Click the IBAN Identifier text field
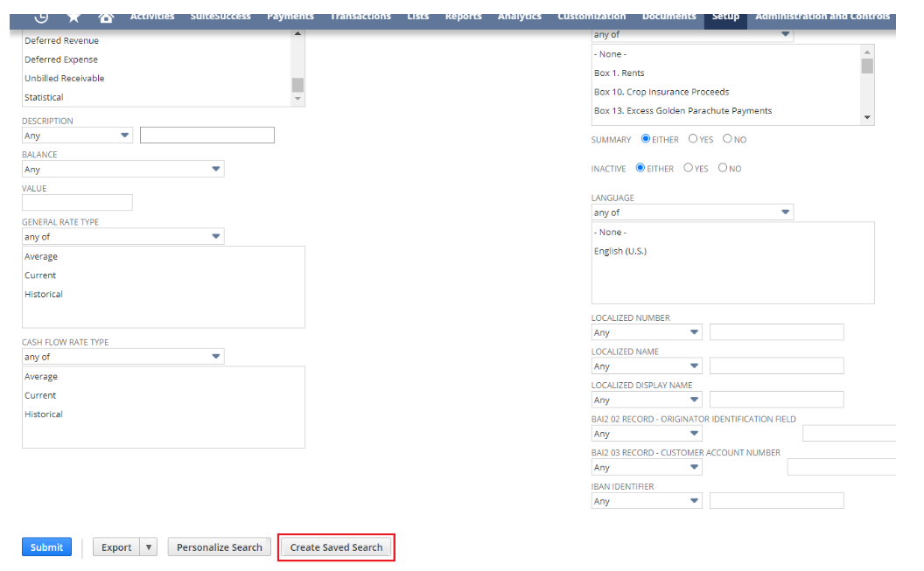Viewport: 924px width, 571px height. pos(777,501)
